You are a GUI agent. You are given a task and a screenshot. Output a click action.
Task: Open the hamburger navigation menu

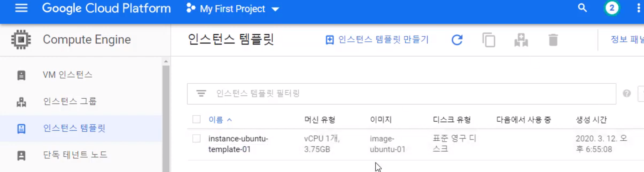click(21, 8)
